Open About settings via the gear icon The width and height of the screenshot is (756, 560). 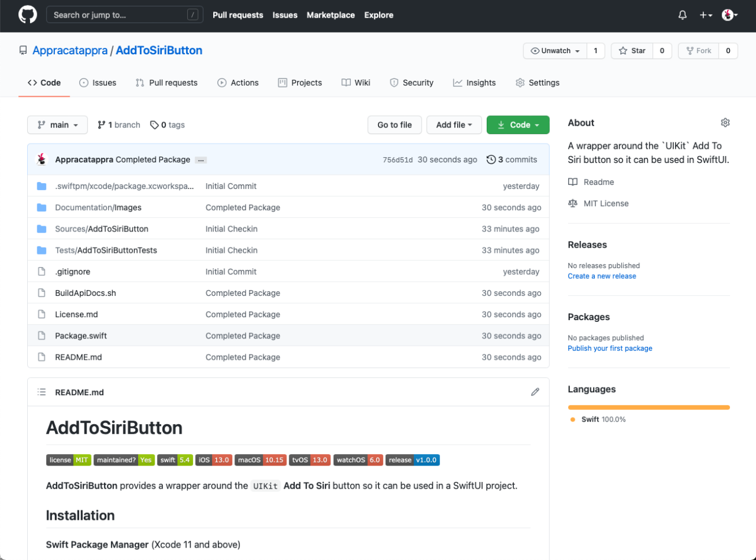click(725, 122)
